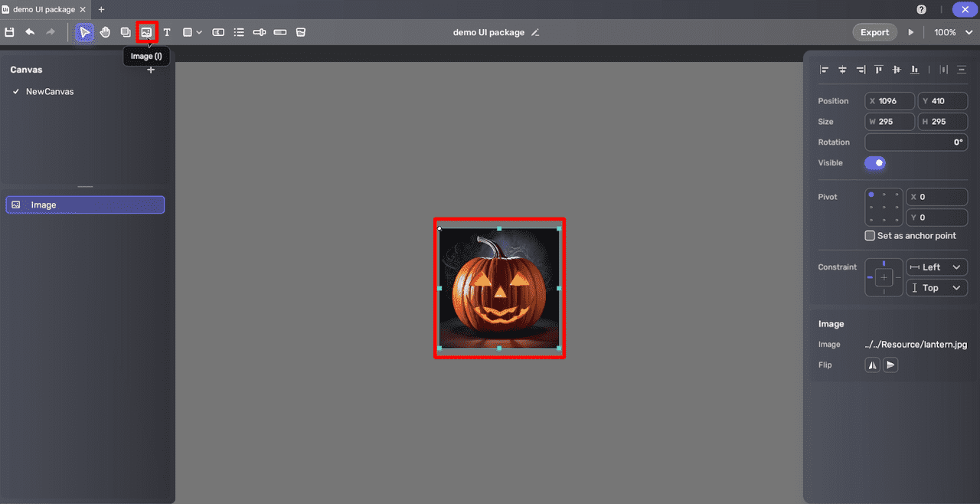This screenshot has height=504, width=980.
Task: Open a new tab with plus
Action: pyautogui.click(x=101, y=9)
